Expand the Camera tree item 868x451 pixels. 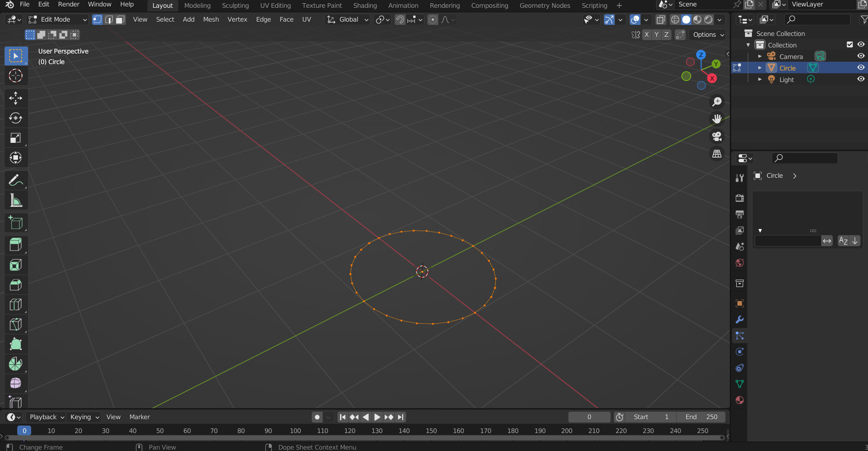coord(760,56)
